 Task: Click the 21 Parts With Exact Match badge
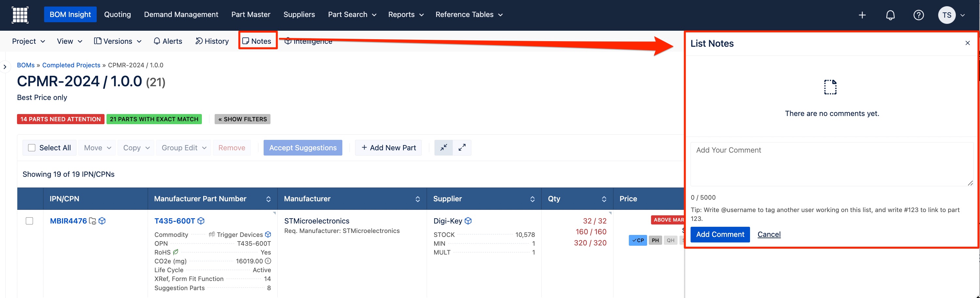click(x=154, y=119)
